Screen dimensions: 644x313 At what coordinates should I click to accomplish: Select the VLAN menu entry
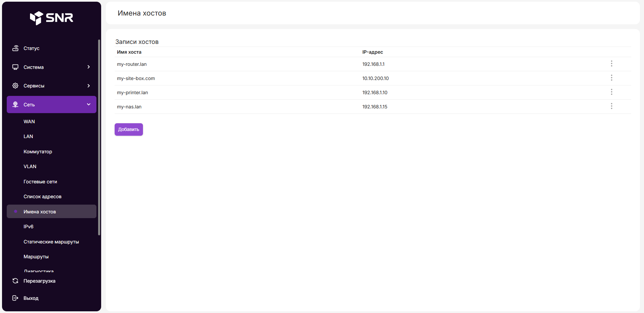coord(30,166)
